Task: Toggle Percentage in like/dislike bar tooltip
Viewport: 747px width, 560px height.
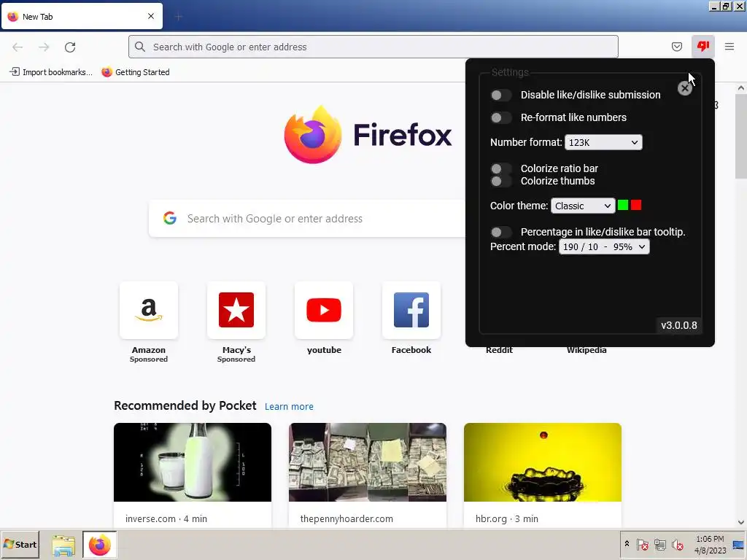Action: tap(500, 232)
